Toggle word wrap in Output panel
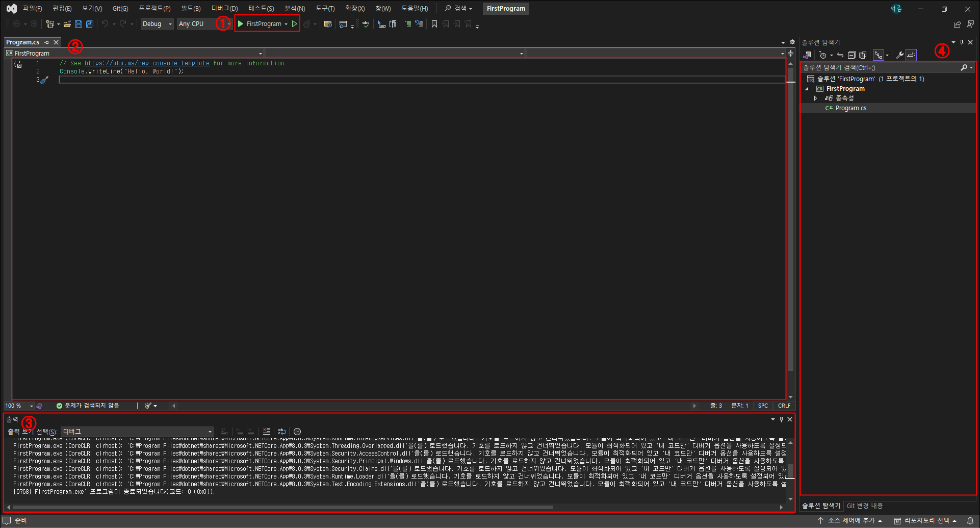The width and height of the screenshot is (980, 528). 282,432
